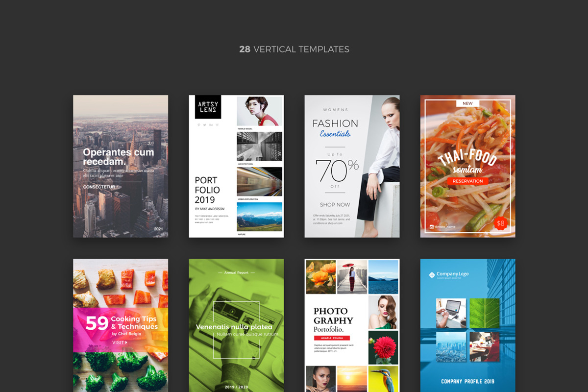This screenshot has height=392, width=588.
Task: Click '2019 / 2020' on green template
Action: click(237, 387)
